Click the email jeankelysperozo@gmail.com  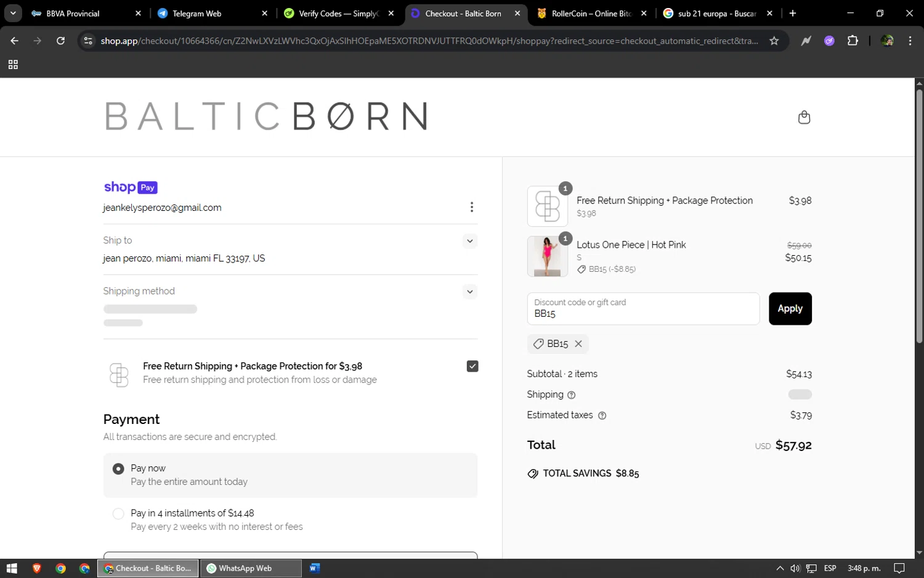coord(162,208)
